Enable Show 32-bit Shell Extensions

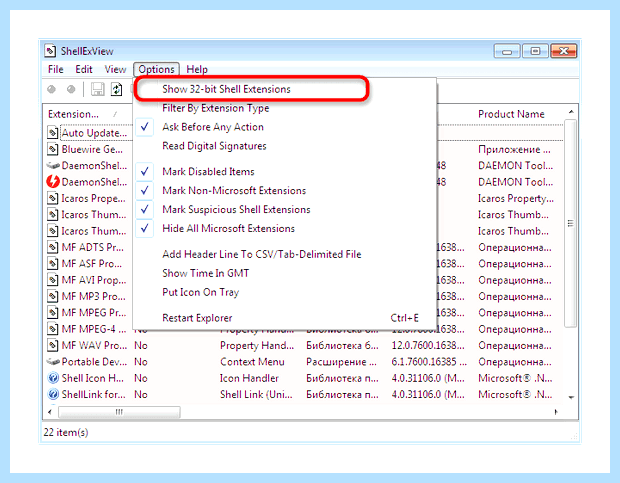point(285,89)
